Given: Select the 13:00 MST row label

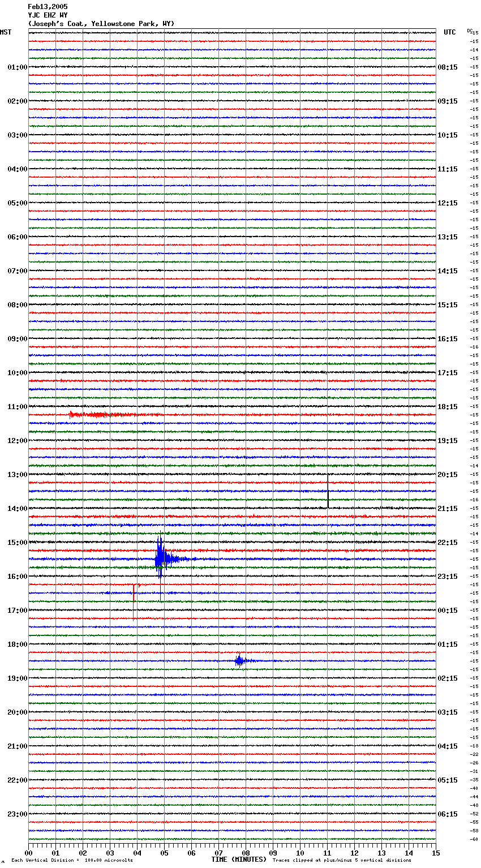Looking at the screenshot, I should click(x=17, y=475).
